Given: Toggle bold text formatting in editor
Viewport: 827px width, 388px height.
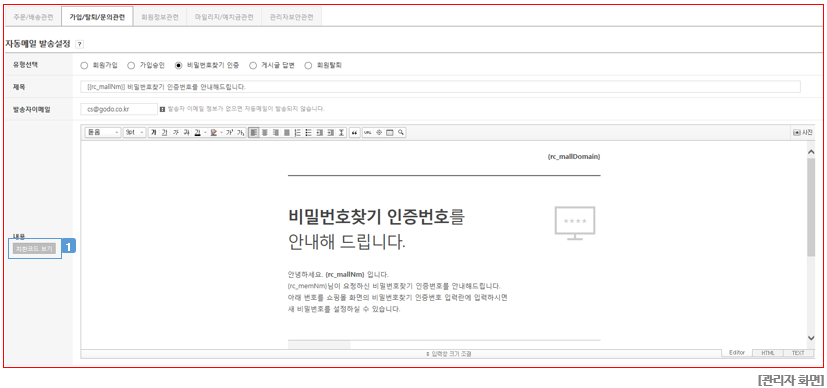Looking at the screenshot, I should [x=154, y=133].
